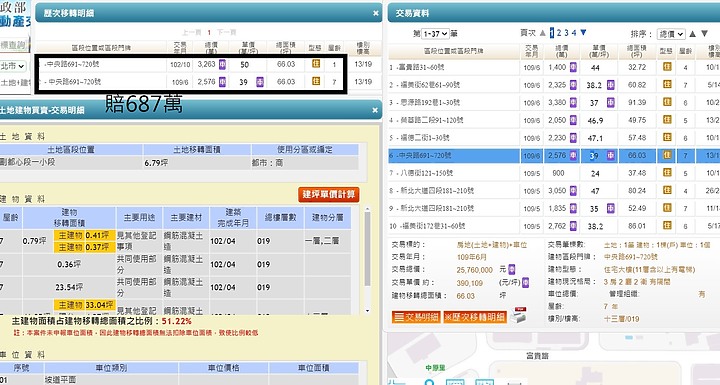Viewport: 720px width, 385px height.
Task: Click the 建坪單價計算 button
Action: tap(329, 194)
